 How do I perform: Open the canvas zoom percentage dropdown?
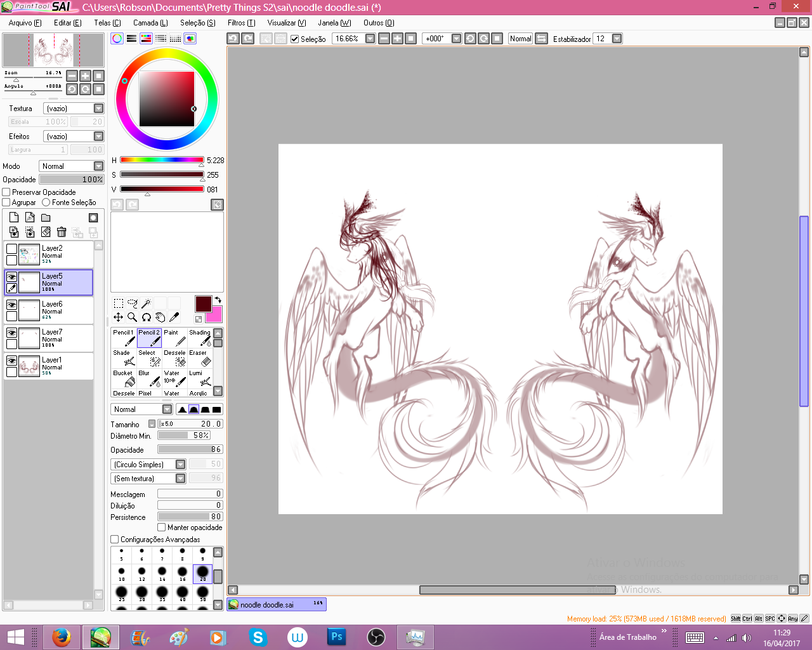pyautogui.click(x=370, y=39)
